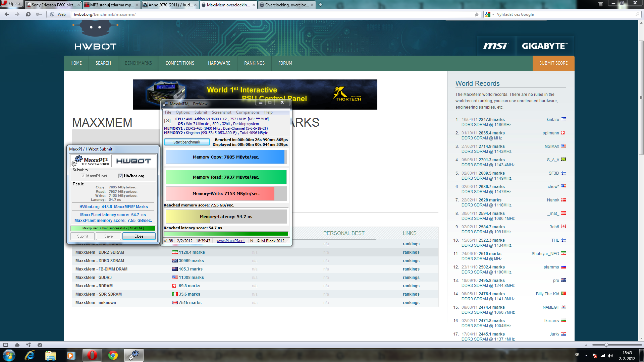Viewport: 644px width, 362px height.
Task: Toggle Opera panel toggle icon in status bar
Action: tap(6, 345)
